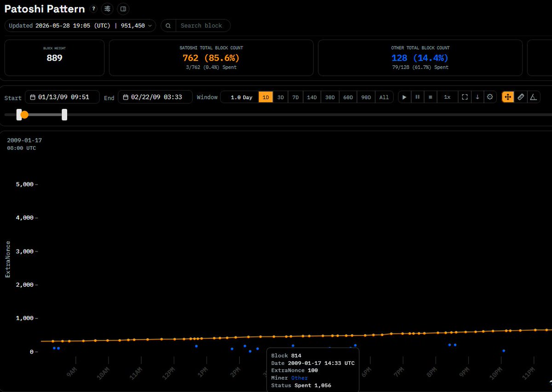Click the Patoshi Pattern page title
Screen dimensions: 552x392
tap(45, 9)
